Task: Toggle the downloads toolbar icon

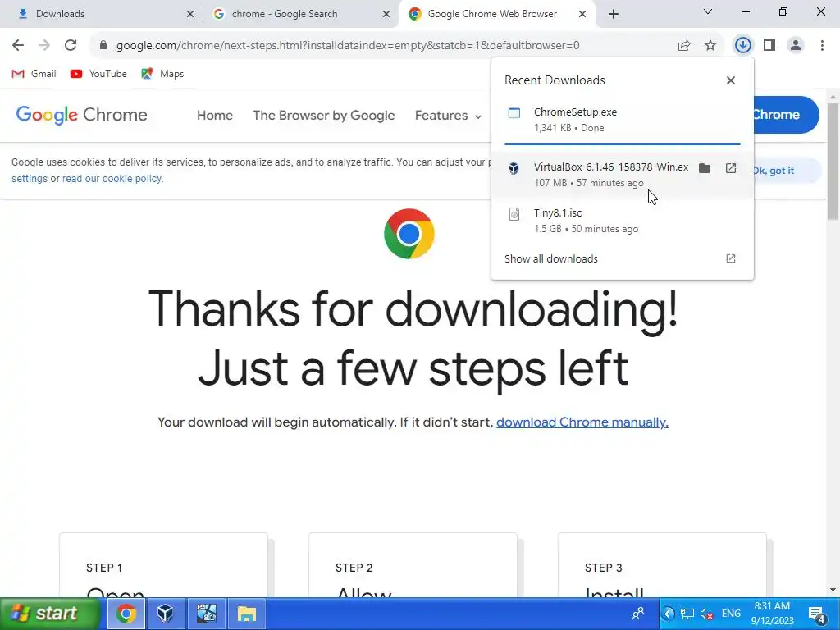Action: [743, 46]
